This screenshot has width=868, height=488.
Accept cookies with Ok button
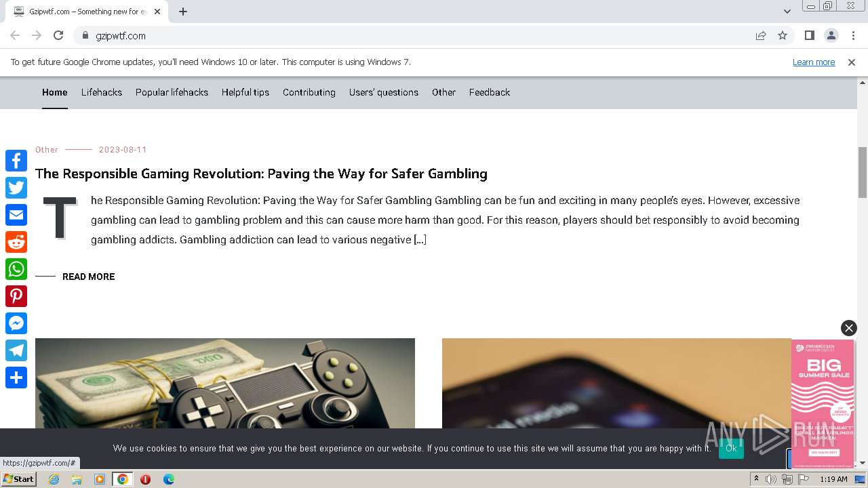(731, 448)
